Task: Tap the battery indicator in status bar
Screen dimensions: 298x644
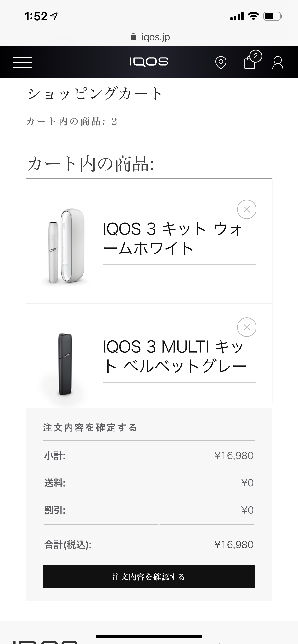Action: (273, 17)
